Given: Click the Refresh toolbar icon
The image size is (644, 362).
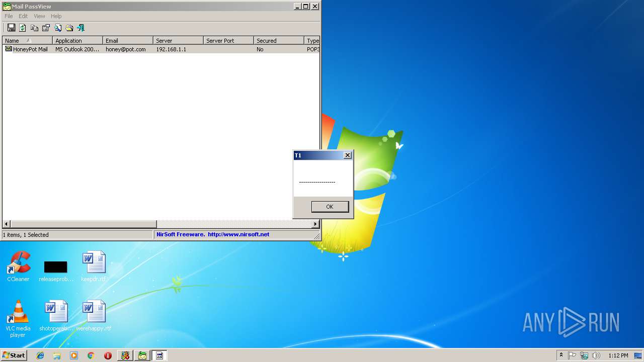Looking at the screenshot, I should 23,28.
